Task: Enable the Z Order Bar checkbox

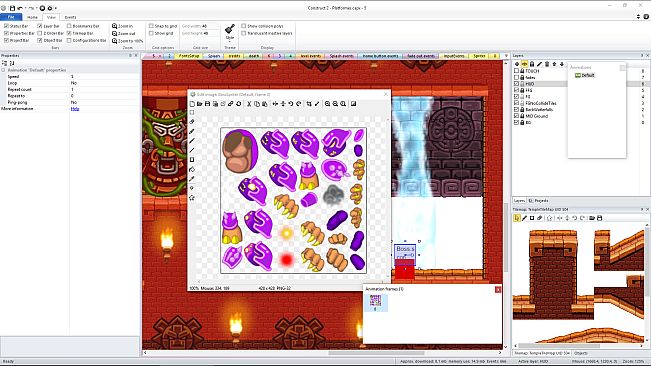Action: (x=39, y=33)
